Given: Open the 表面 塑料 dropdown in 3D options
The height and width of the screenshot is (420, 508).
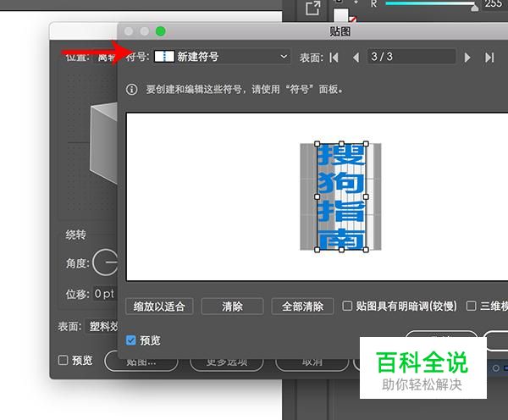Looking at the screenshot, I should pyautogui.click(x=102, y=326).
